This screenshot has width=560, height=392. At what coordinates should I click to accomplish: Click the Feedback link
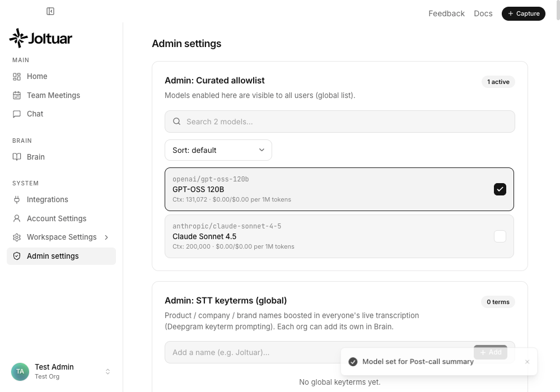(446, 13)
